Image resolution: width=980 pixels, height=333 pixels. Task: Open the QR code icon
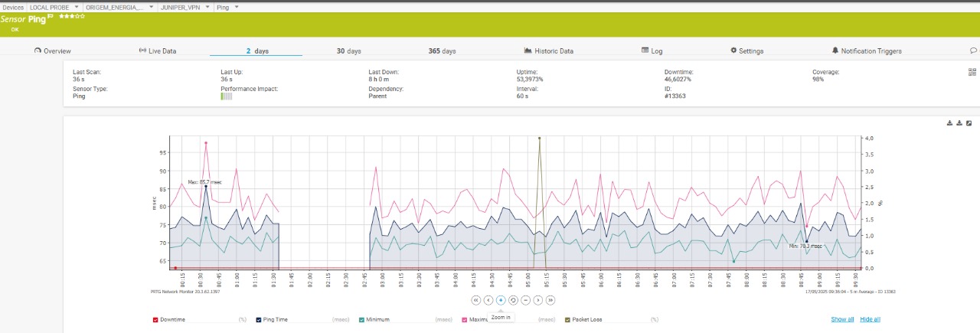[972, 73]
